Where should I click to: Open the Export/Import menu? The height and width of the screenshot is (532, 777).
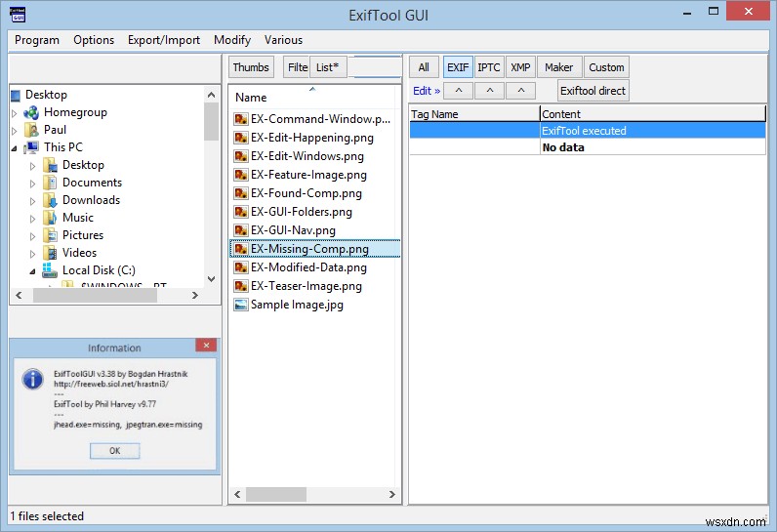pyautogui.click(x=164, y=40)
